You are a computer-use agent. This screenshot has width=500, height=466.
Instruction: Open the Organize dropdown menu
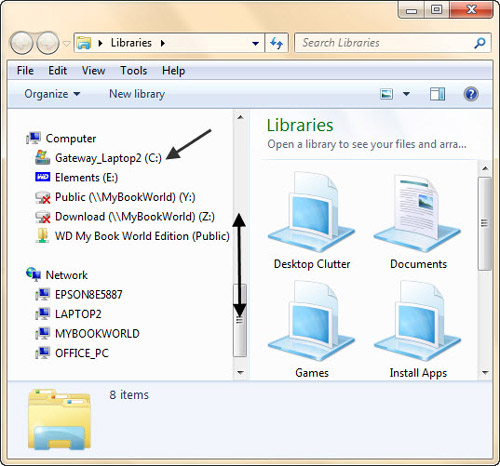[x=52, y=94]
